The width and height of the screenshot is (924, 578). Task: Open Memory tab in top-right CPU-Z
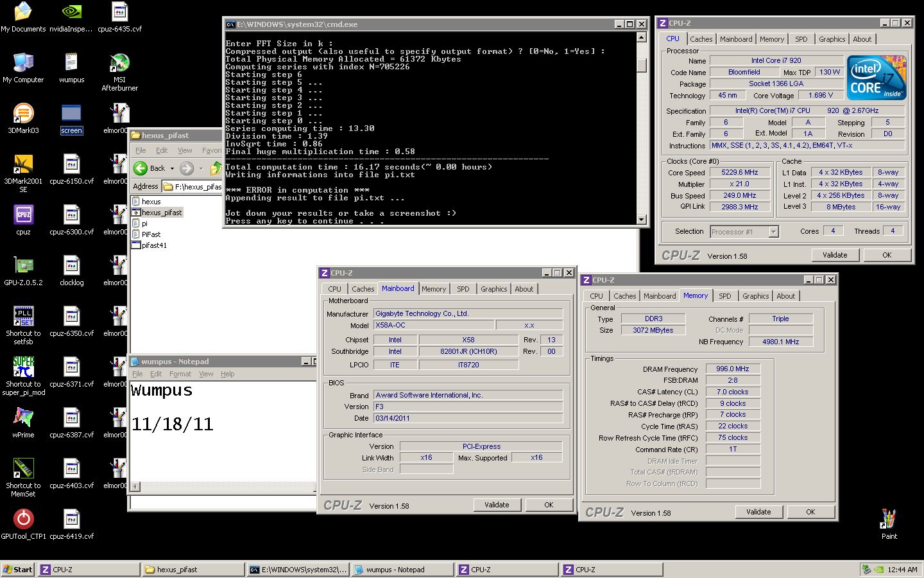pyautogui.click(x=771, y=39)
